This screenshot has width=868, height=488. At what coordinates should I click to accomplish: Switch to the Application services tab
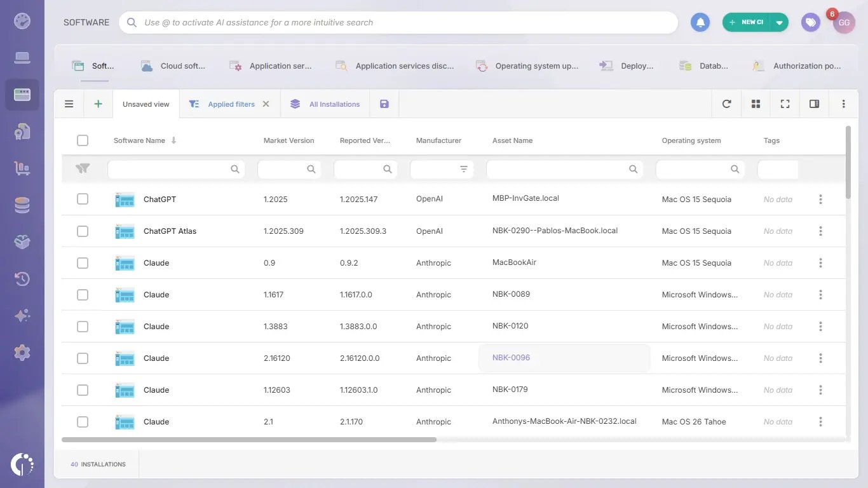pos(270,66)
